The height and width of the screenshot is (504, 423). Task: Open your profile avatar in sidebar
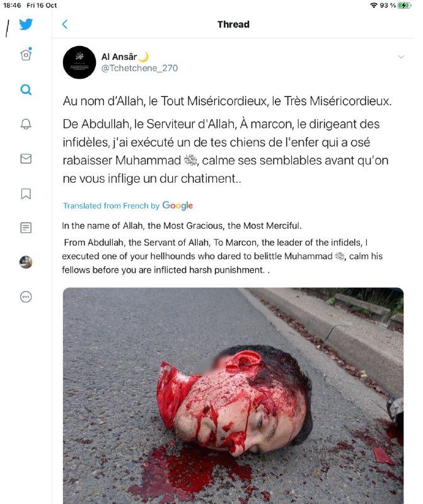click(26, 262)
